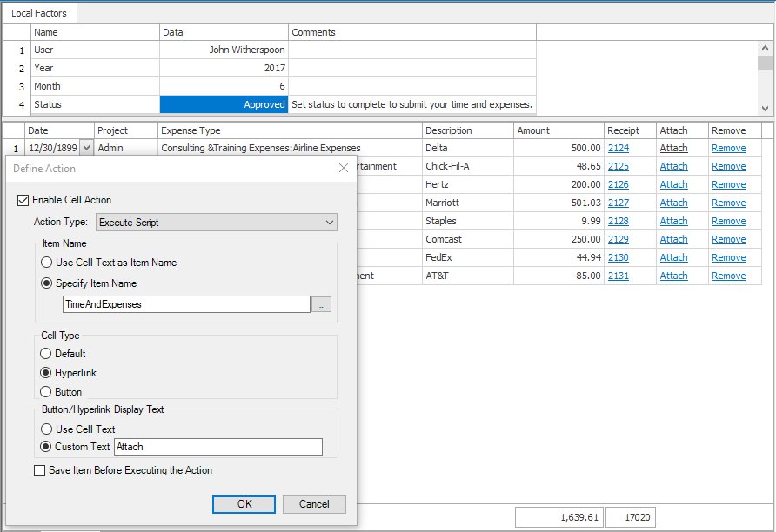Open receipt link 2129

619,239
